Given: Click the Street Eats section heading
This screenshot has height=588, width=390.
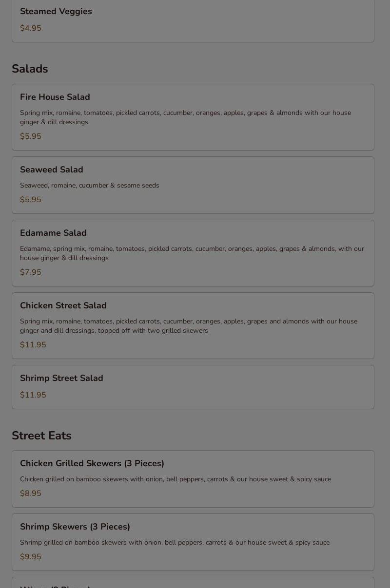Looking at the screenshot, I should 41,436.
